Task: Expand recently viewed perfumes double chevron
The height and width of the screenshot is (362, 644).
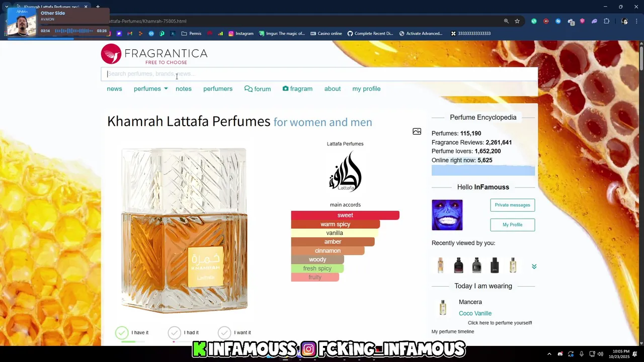Action: click(x=534, y=266)
